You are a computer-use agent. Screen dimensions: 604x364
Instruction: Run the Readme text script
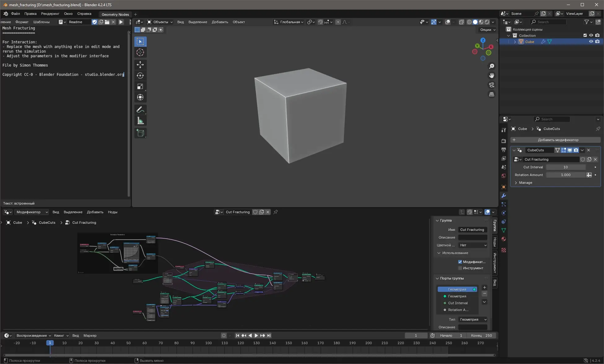click(121, 22)
